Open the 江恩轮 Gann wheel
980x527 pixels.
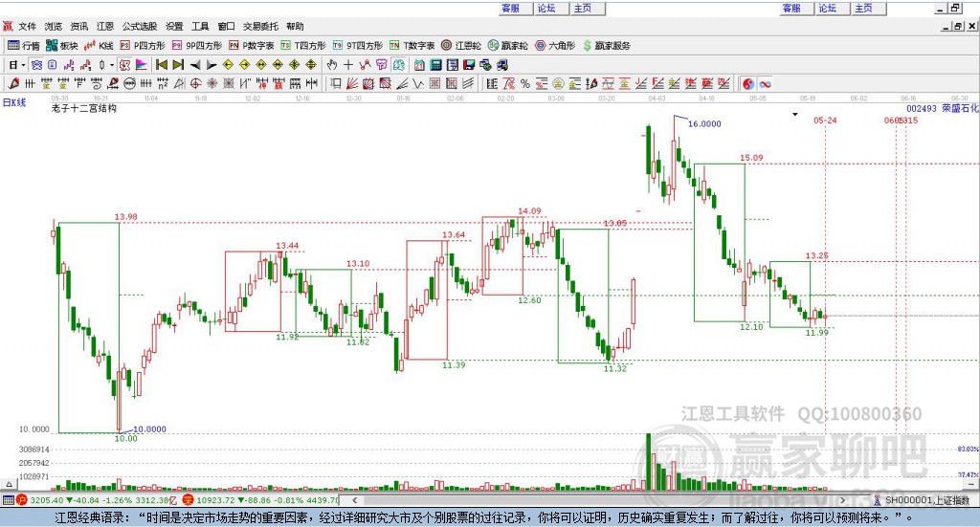point(461,46)
